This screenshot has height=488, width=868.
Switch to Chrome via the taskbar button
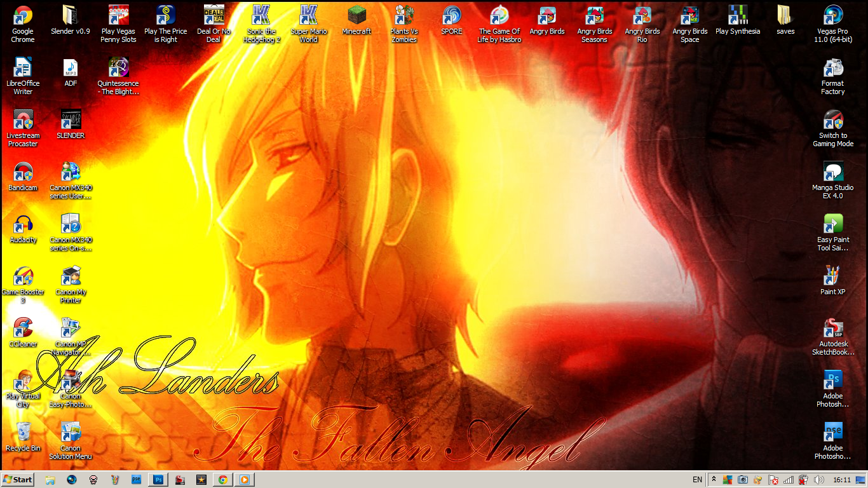[x=222, y=480]
